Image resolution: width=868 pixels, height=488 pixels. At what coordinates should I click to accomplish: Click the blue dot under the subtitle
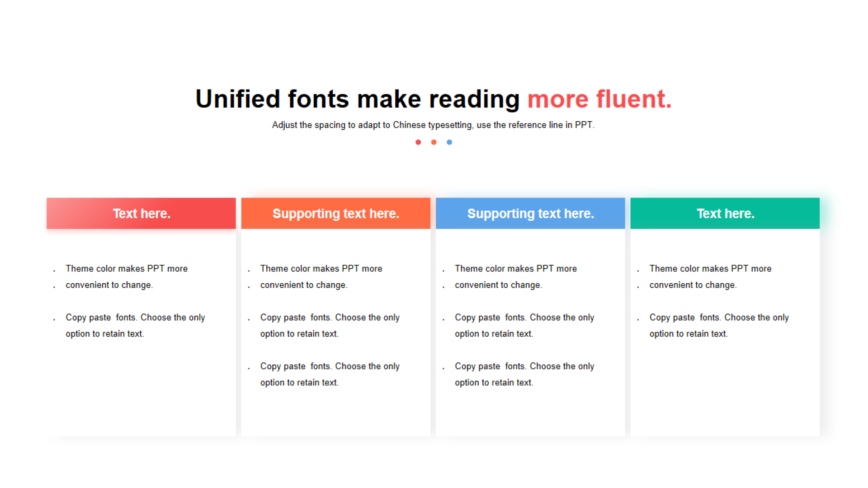coord(449,142)
